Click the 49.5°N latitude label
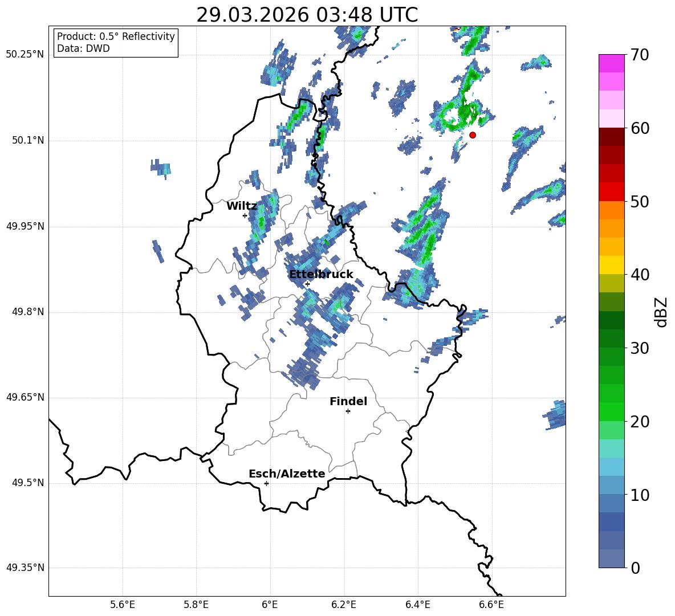The width and height of the screenshot is (675, 616). coord(27,483)
